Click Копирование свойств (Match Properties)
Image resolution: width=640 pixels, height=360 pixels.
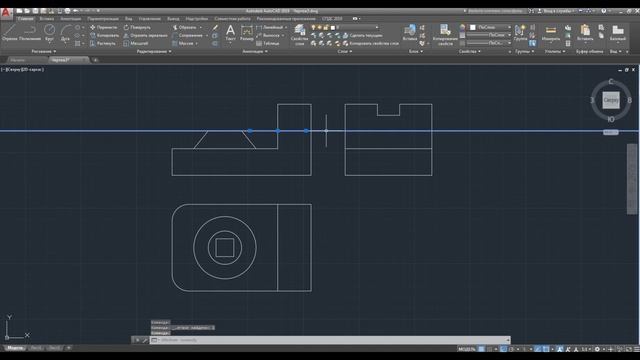(x=445, y=35)
